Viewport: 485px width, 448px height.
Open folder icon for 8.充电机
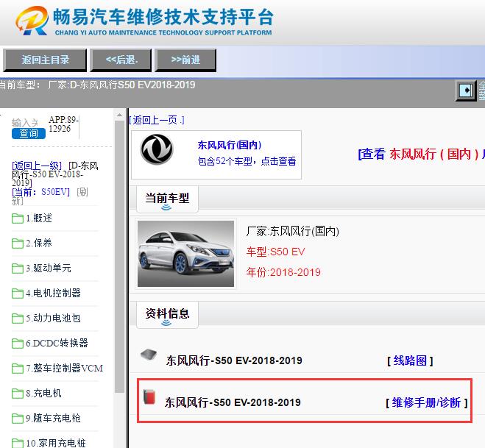(x=18, y=394)
